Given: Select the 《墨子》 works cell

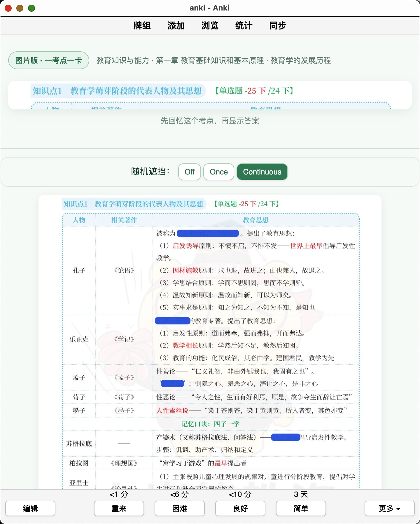Looking at the screenshot, I should (124, 411).
